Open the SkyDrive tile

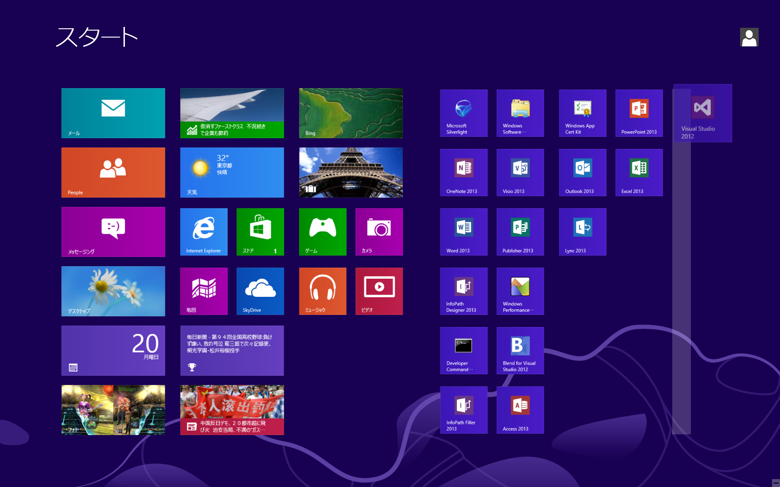click(x=260, y=291)
